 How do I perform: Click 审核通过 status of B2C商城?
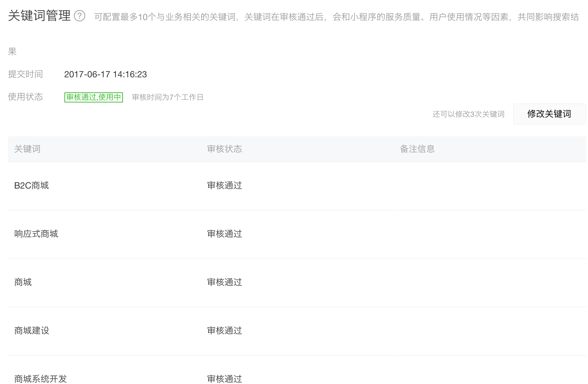[x=225, y=186]
